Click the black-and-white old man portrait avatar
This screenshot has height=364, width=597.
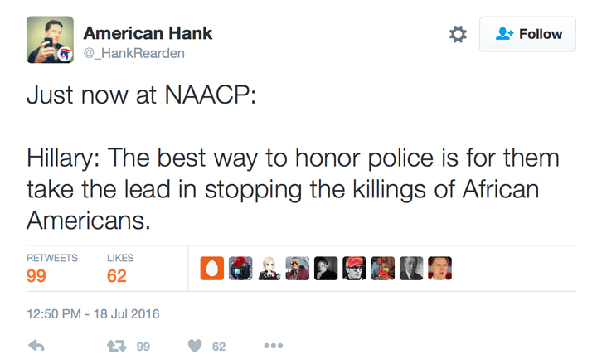(411, 268)
